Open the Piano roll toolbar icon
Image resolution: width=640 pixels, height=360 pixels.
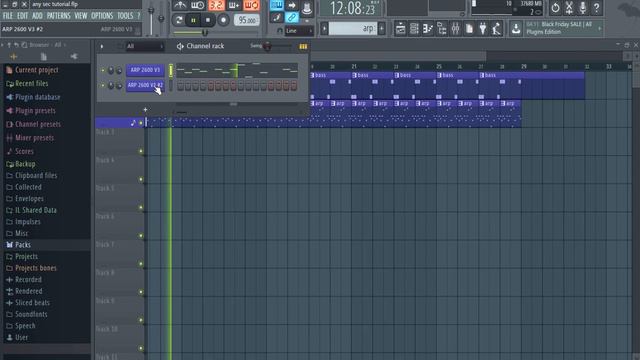428,29
